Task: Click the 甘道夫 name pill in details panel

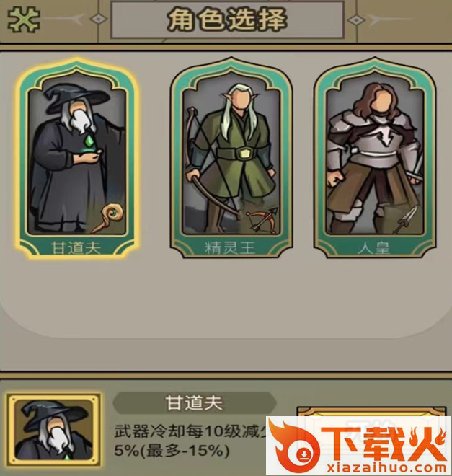Action: (195, 403)
